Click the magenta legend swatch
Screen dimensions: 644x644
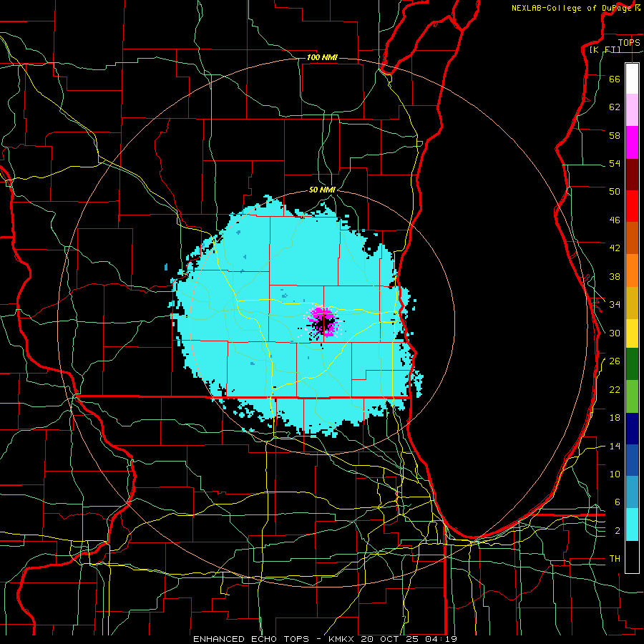click(632, 142)
